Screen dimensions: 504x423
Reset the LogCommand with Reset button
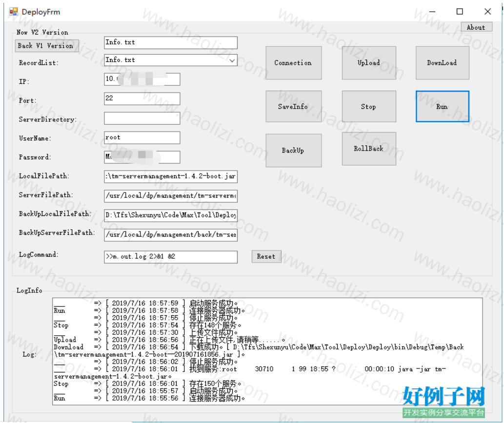point(266,256)
